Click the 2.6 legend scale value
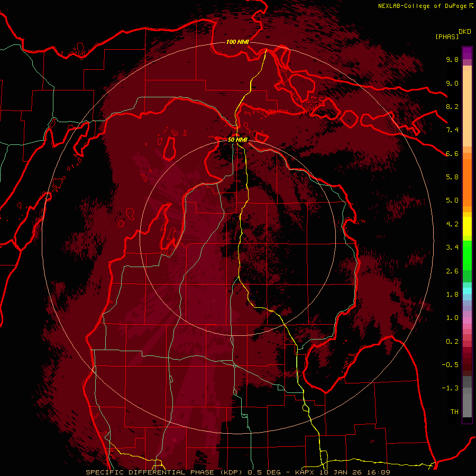Screen dimensions: 476x476 (x=452, y=271)
